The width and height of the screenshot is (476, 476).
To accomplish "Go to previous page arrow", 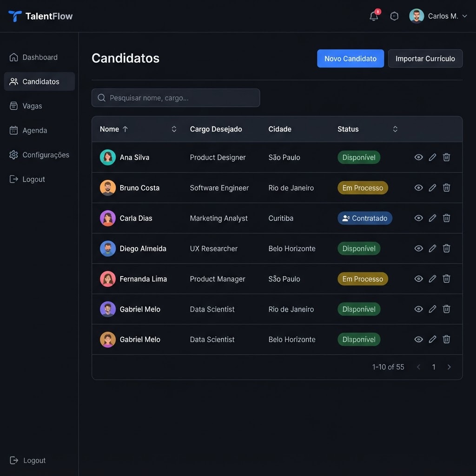I will [x=418, y=367].
